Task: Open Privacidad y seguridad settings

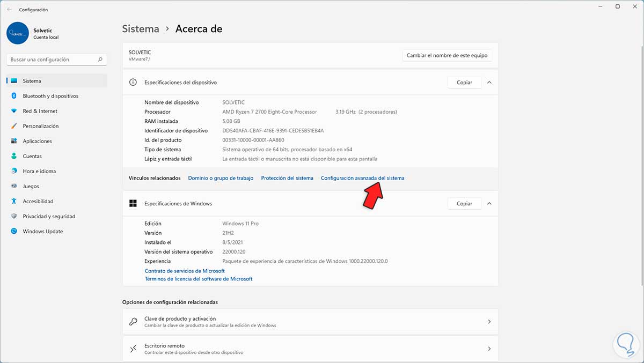Action: point(57,216)
